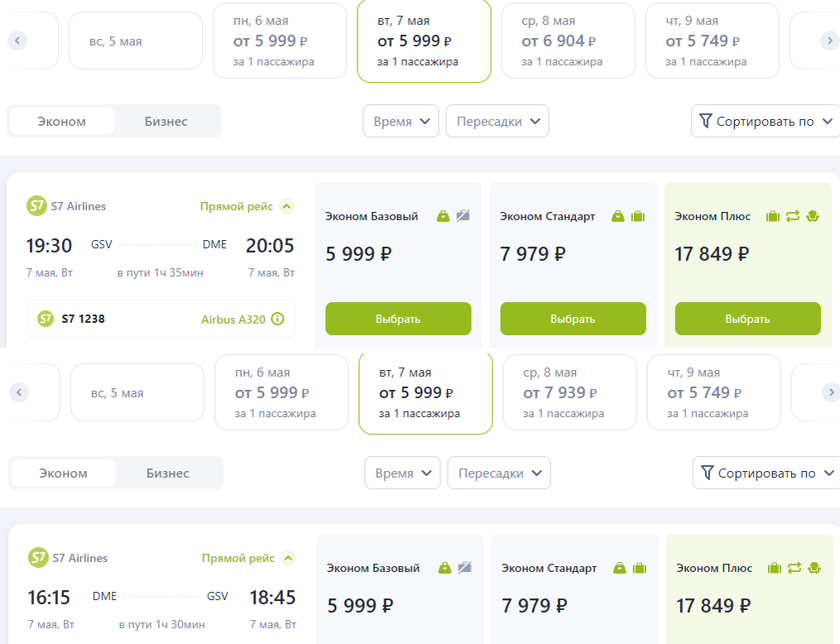Switch to the Бизнес tab above the 16:15 DME–GSV flight
Viewport: 840px width, 644px height.
pyautogui.click(x=168, y=473)
